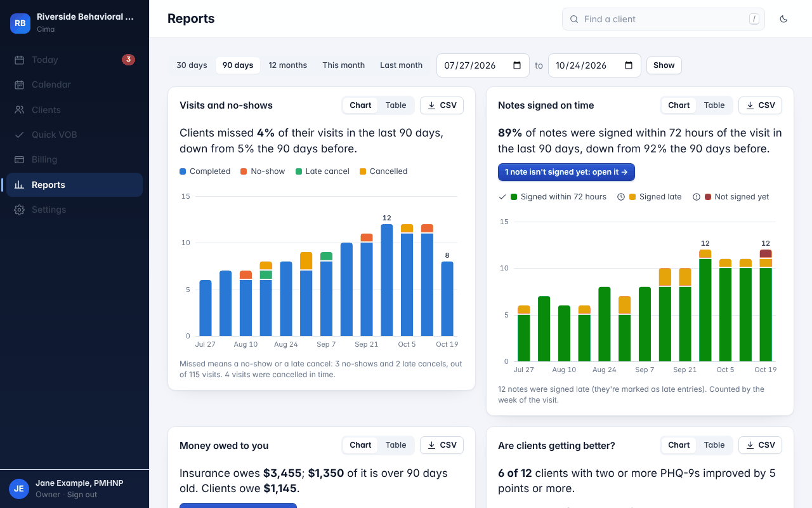Select the 12 months range

click(287, 65)
